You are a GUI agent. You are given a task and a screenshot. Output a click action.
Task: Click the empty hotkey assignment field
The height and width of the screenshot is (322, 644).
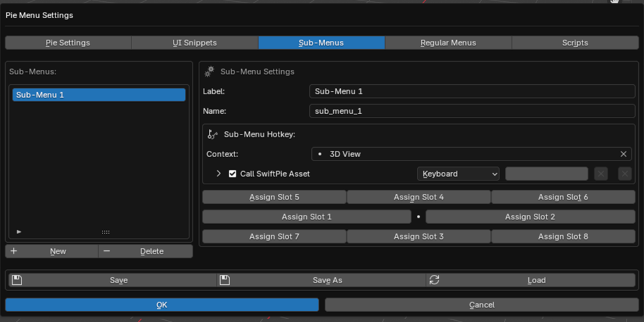(547, 174)
